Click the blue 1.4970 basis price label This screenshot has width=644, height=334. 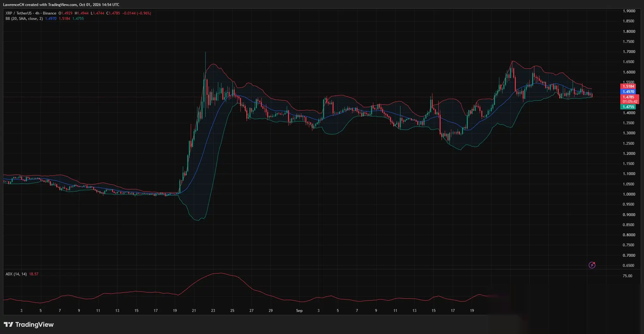tap(628, 92)
